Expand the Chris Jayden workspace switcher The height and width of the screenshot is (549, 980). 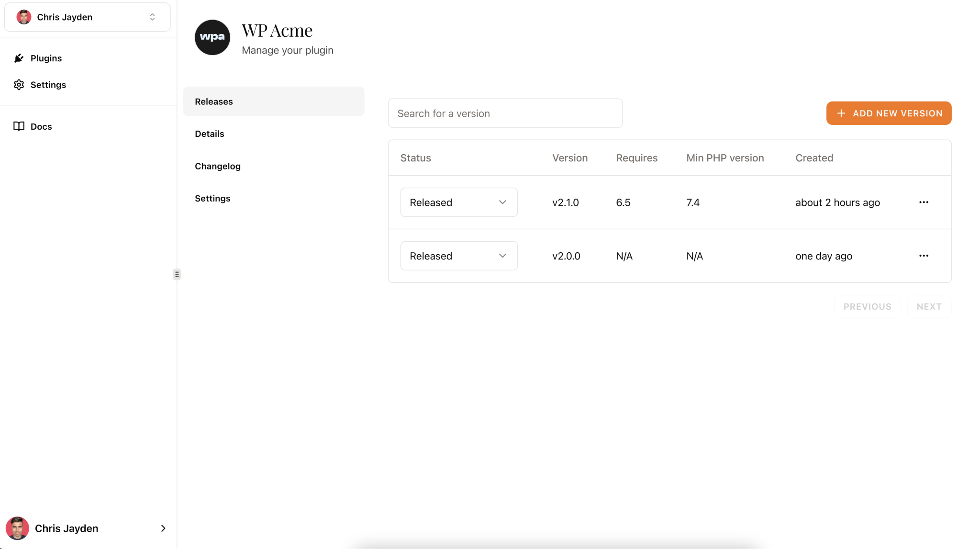click(x=152, y=17)
